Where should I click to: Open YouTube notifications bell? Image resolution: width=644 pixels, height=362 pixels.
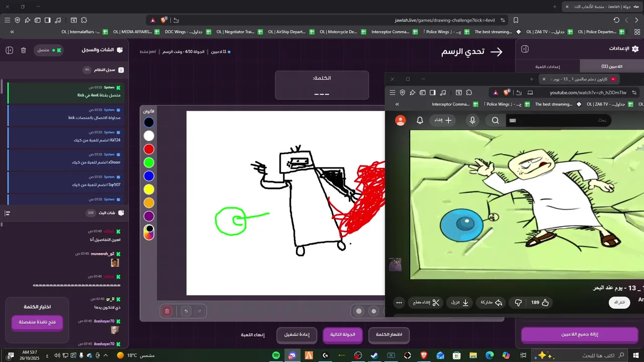420,121
